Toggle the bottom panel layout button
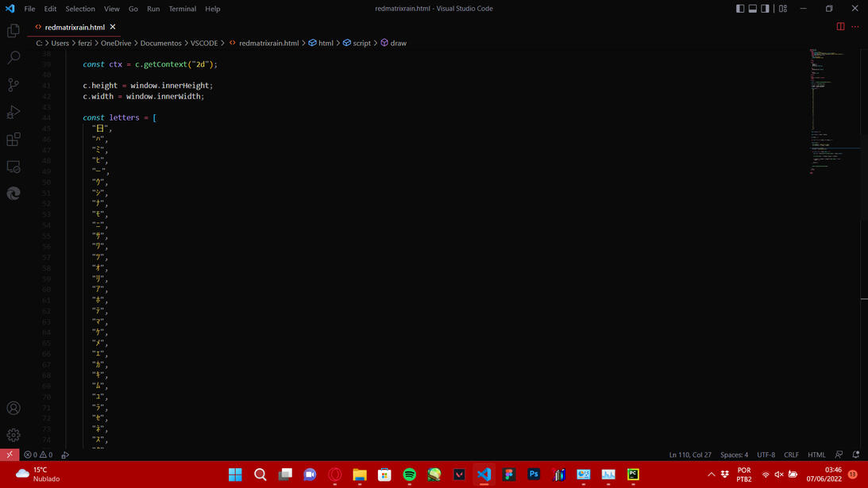Image resolution: width=868 pixels, height=488 pixels. click(x=753, y=9)
